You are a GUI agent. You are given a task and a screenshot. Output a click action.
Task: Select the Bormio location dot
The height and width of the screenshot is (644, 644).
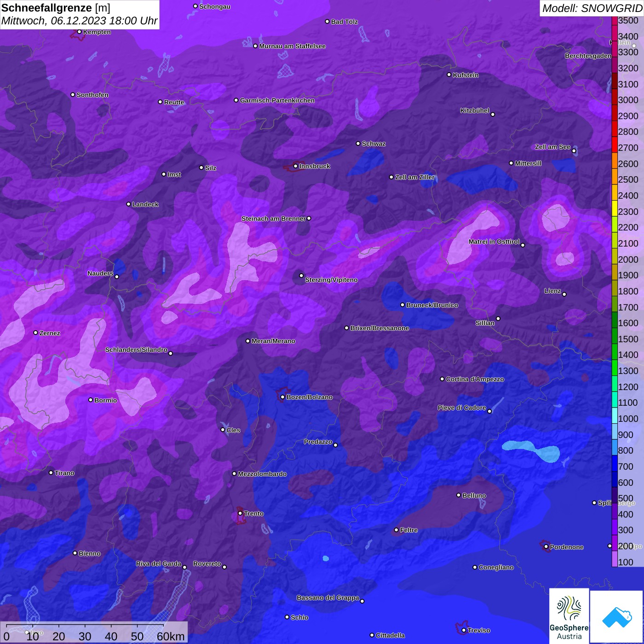(91, 400)
